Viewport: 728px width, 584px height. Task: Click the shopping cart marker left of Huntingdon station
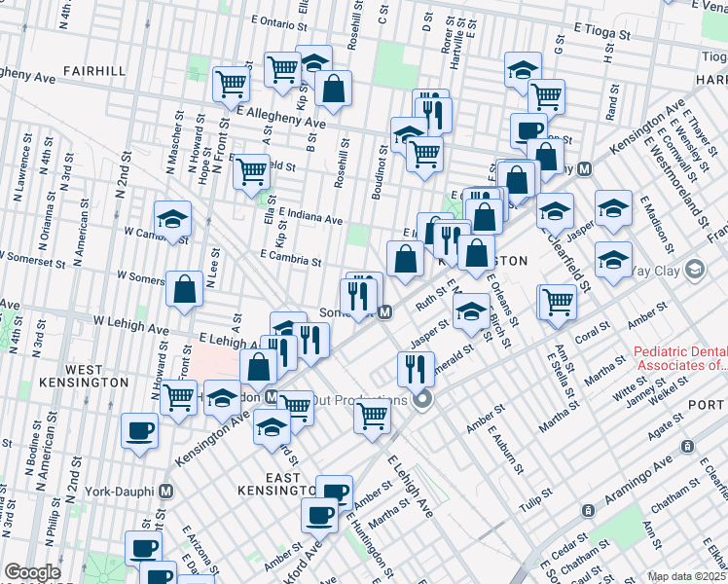pyautogui.click(x=178, y=400)
